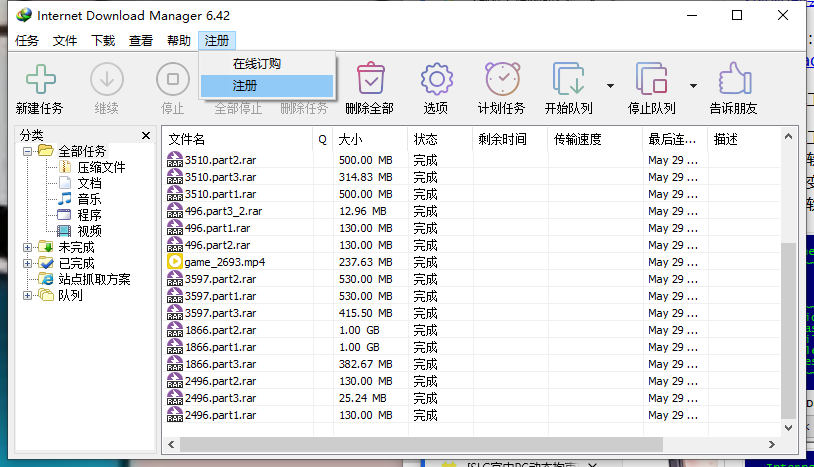The width and height of the screenshot is (814, 467).
Task: Click the RAR icon of 3597.part3.rar
Action: [174, 312]
